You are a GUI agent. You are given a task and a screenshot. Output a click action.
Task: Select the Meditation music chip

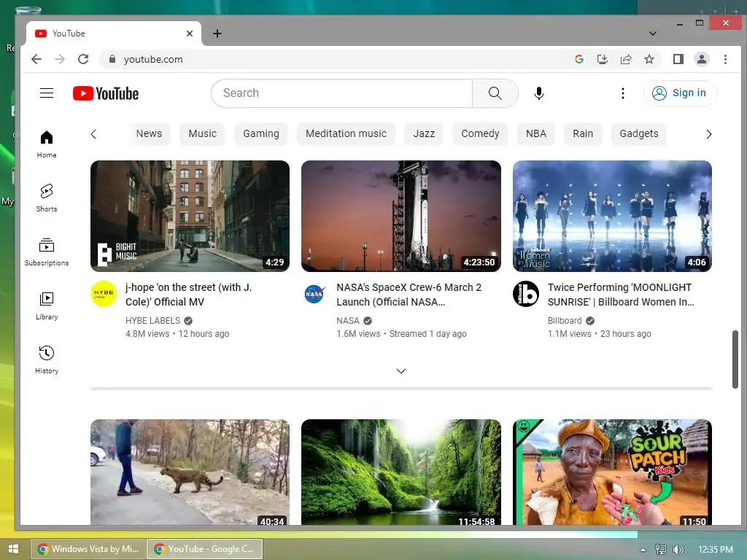click(x=346, y=134)
